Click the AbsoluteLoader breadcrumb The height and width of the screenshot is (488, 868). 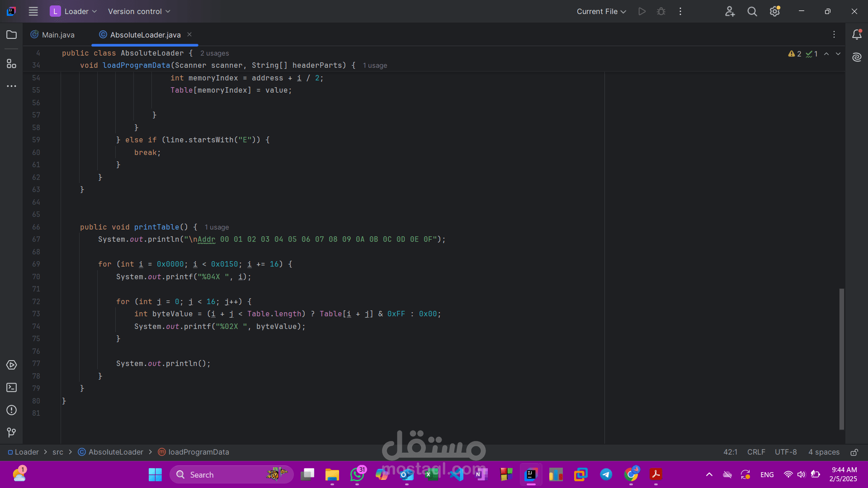tap(115, 452)
